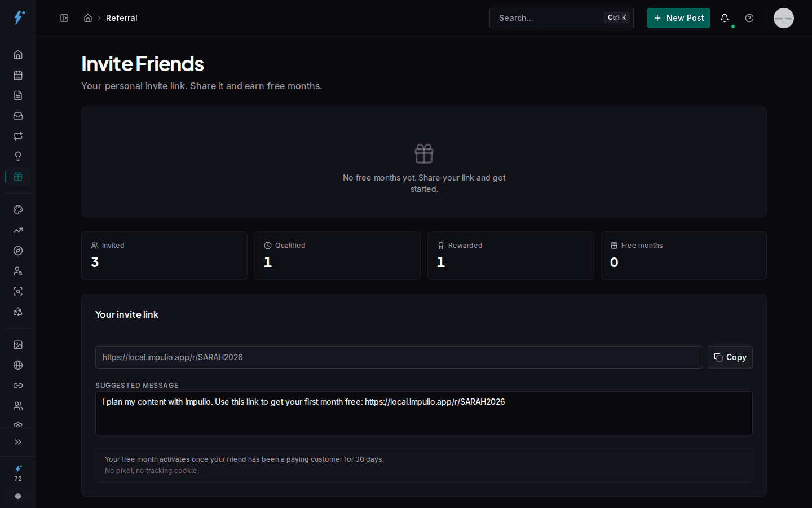Open the document page icon in sidebar

pyautogui.click(x=18, y=95)
